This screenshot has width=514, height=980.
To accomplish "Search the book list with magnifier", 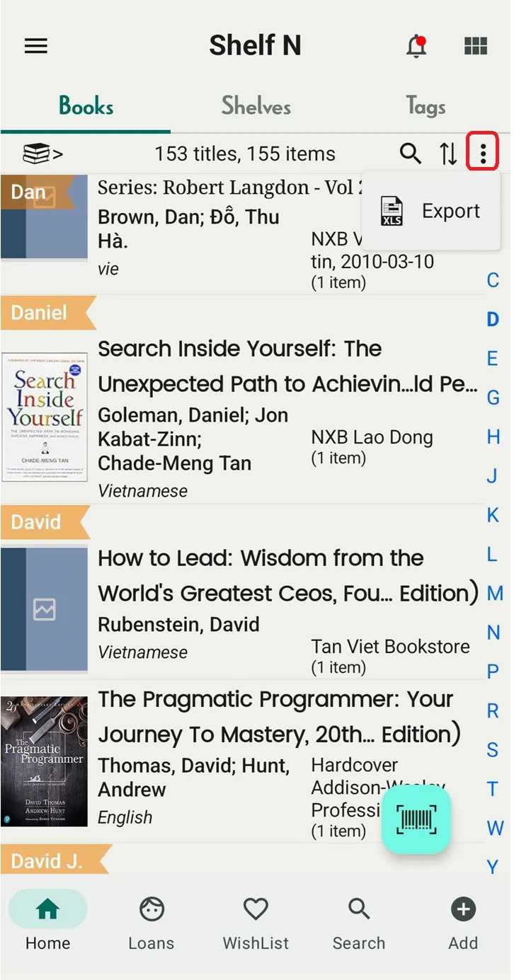I will (x=411, y=153).
